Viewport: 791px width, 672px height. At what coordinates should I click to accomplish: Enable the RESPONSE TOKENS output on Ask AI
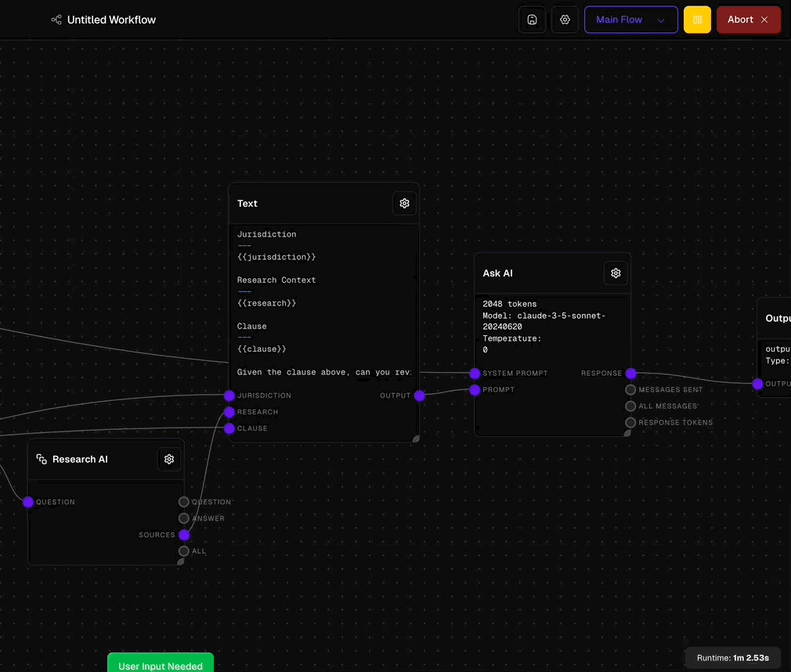click(630, 422)
